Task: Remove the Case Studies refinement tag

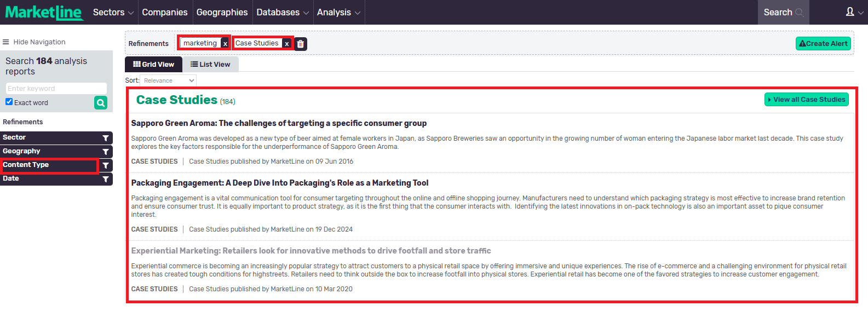Action: coord(286,44)
